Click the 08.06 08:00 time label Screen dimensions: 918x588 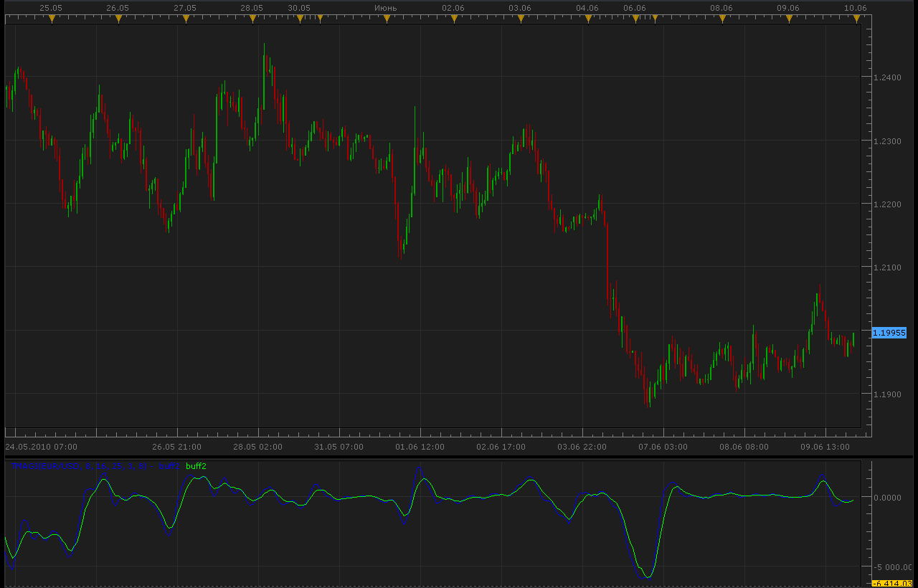point(744,447)
